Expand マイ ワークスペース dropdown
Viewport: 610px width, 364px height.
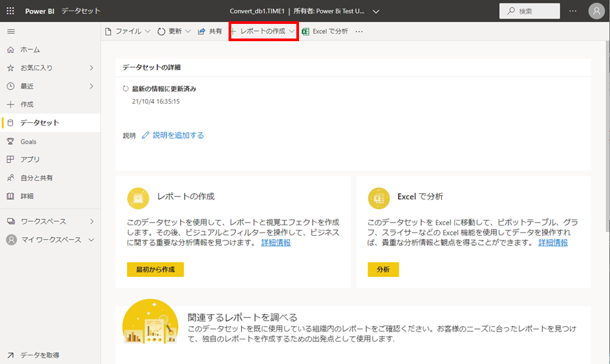92,240
